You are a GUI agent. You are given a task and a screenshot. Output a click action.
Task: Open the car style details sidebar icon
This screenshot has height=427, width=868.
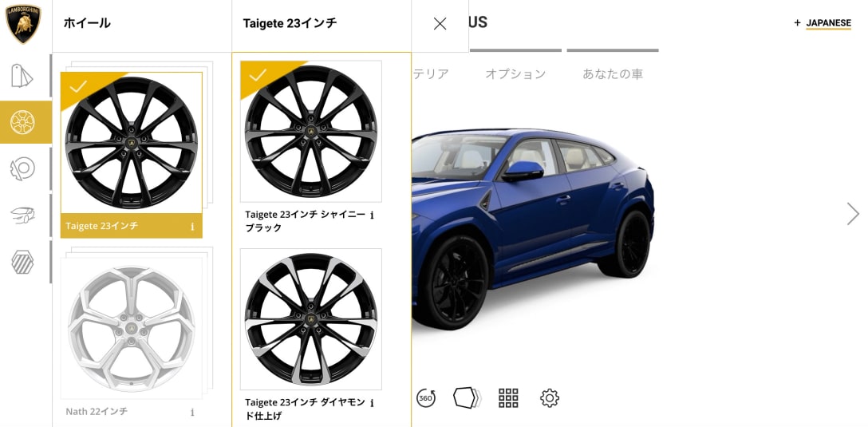click(22, 215)
